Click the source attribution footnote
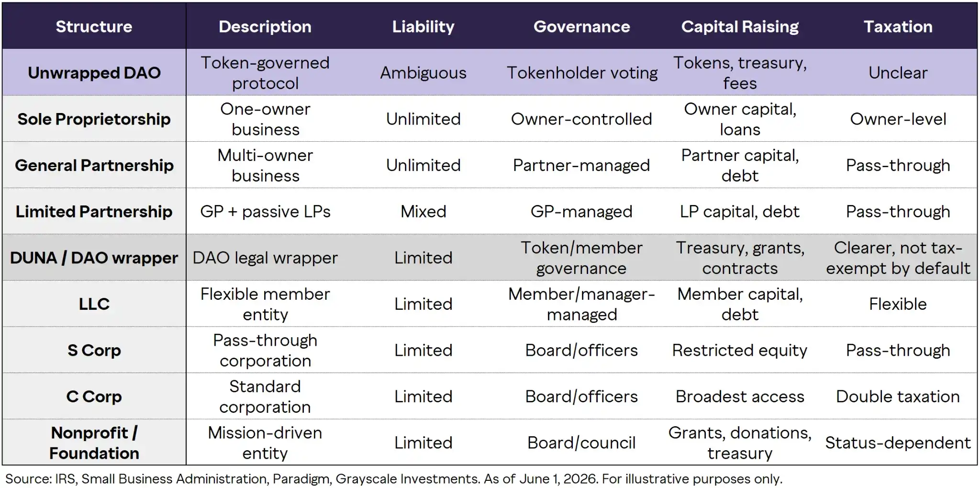Viewport: 980px width, 488px height. tap(394, 479)
